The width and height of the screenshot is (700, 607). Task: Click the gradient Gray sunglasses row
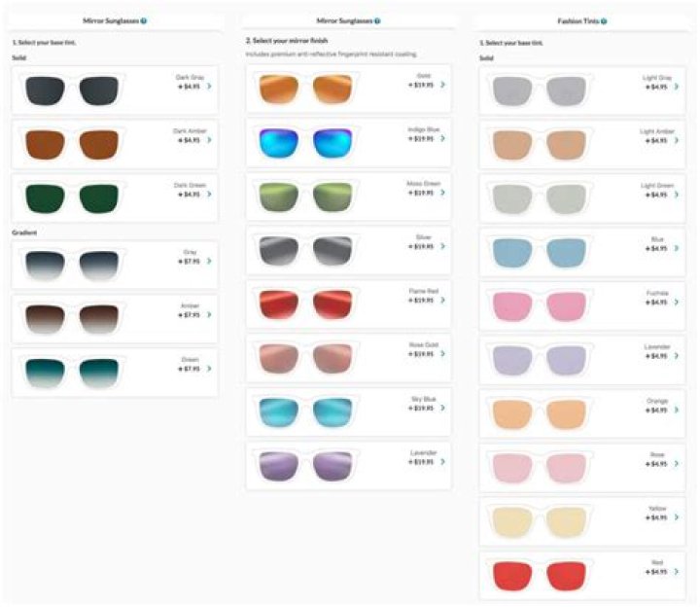point(115,265)
